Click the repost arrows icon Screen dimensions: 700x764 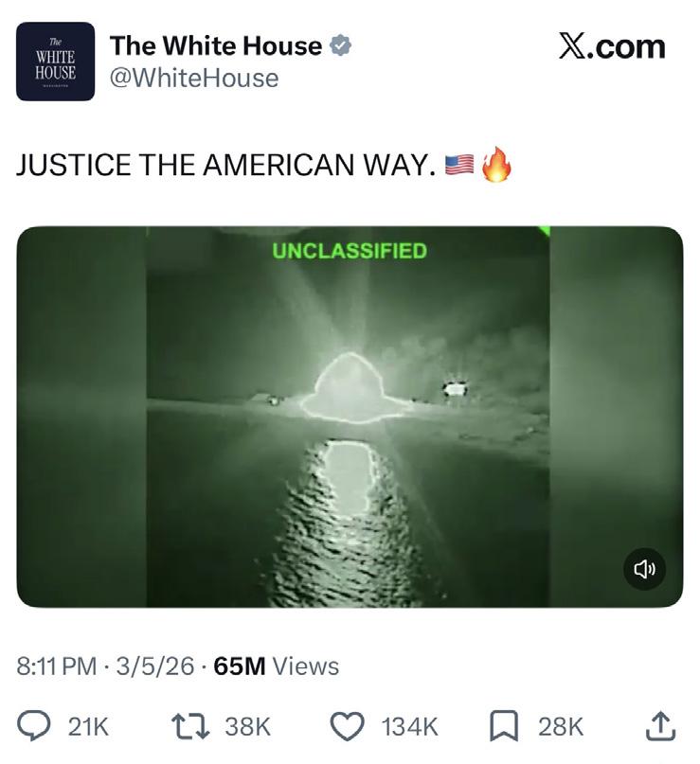[x=190, y=726]
